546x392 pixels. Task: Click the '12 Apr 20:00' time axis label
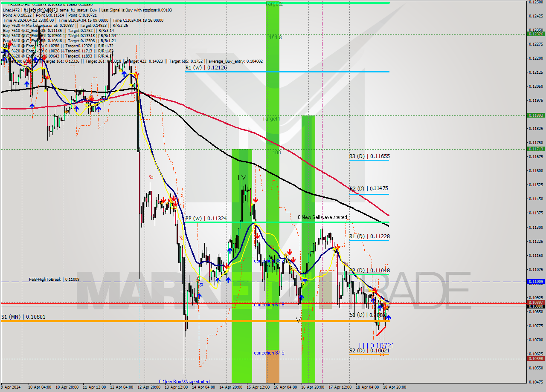point(149,387)
